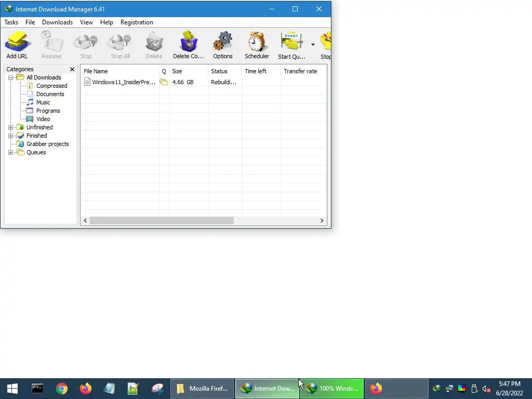Click the horizontal scrollbar left arrow
Screen dimensions: 532x399
[x=85, y=220]
